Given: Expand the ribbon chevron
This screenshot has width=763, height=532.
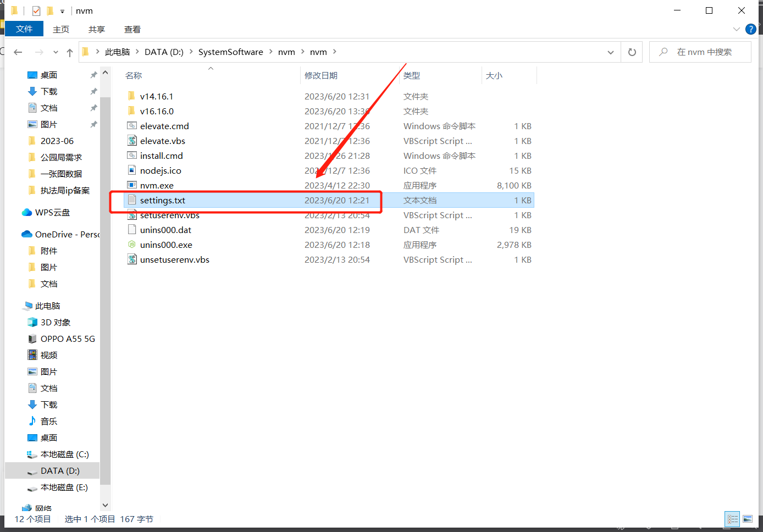Looking at the screenshot, I should click(x=737, y=29).
